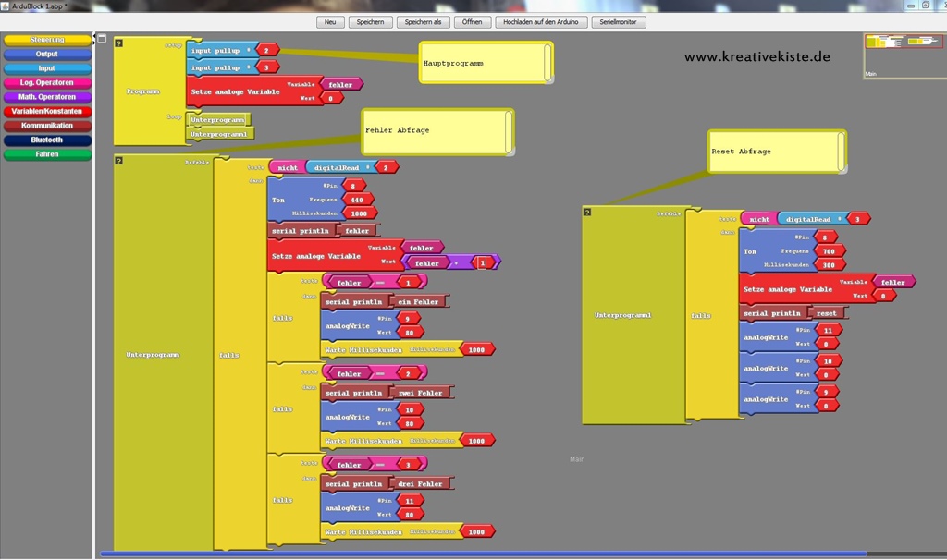
Task: Click the Speichern als button
Action: pyautogui.click(x=423, y=21)
